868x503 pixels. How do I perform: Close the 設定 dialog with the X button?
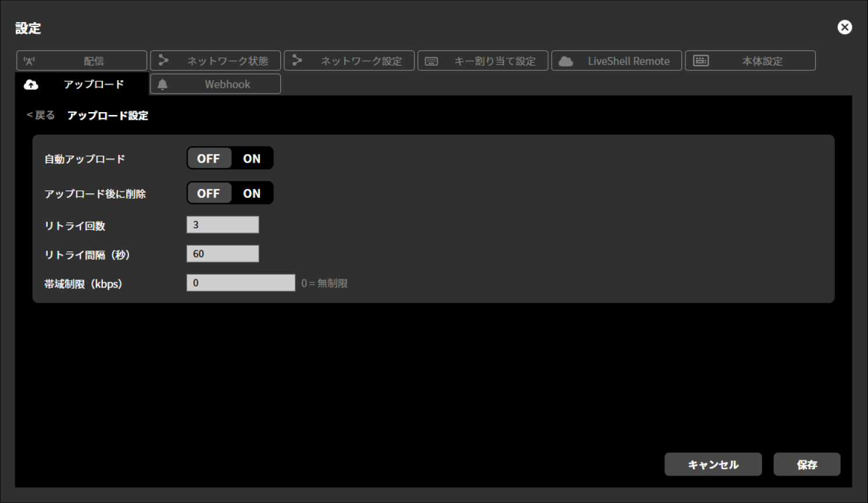tap(844, 27)
